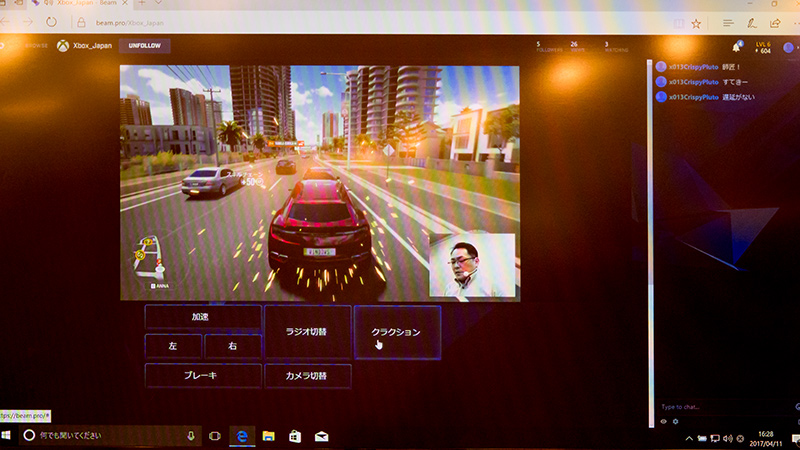Click the Cortana microphone icon
800x450 pixels.
point(190,436)
